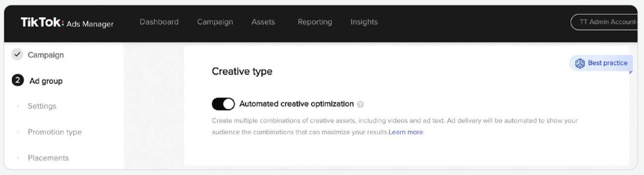Viewport: 644px width, 175px height.
Task: Open the Insights menu
Action: (364, 22)
